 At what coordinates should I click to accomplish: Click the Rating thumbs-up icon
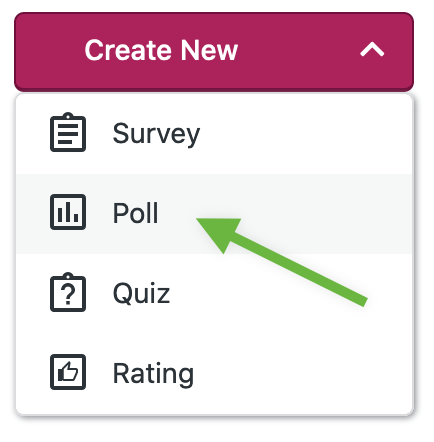click(x=68, y=372)
